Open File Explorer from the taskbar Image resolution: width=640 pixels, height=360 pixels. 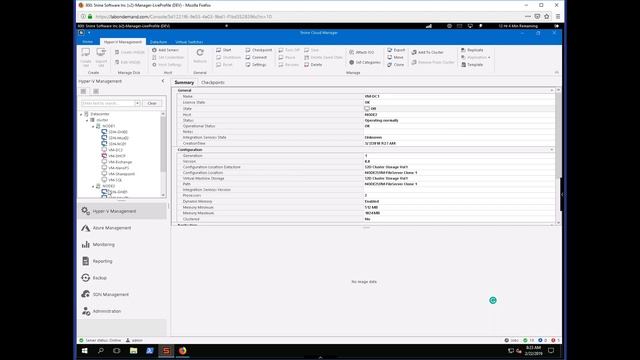pos(133,351)
